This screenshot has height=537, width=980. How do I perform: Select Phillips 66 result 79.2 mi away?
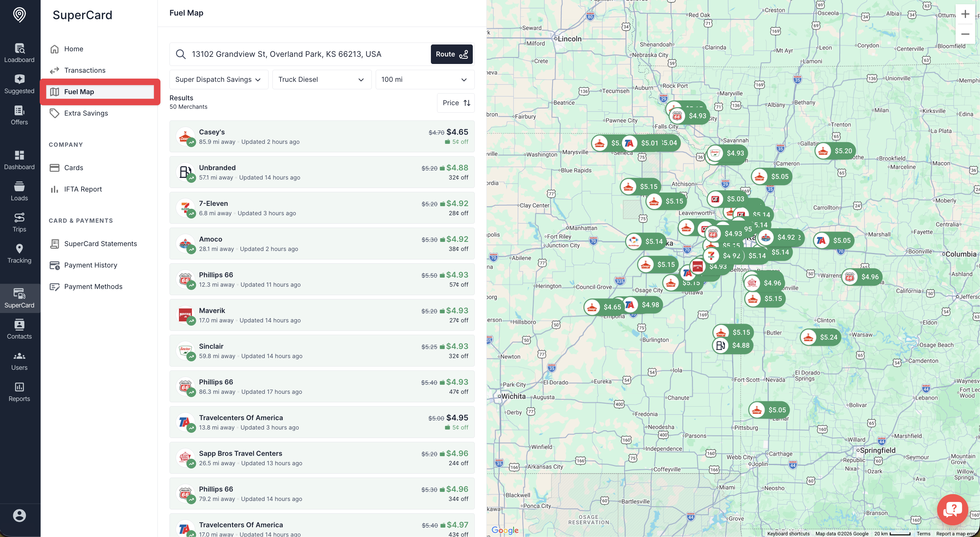322,493
